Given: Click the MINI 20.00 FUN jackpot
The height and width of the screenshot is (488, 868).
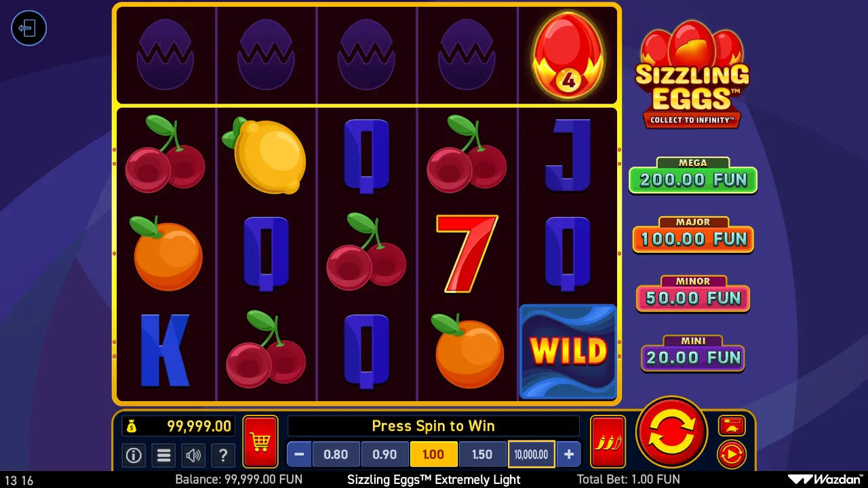Looking at the screenshot, I should (693, 354).
